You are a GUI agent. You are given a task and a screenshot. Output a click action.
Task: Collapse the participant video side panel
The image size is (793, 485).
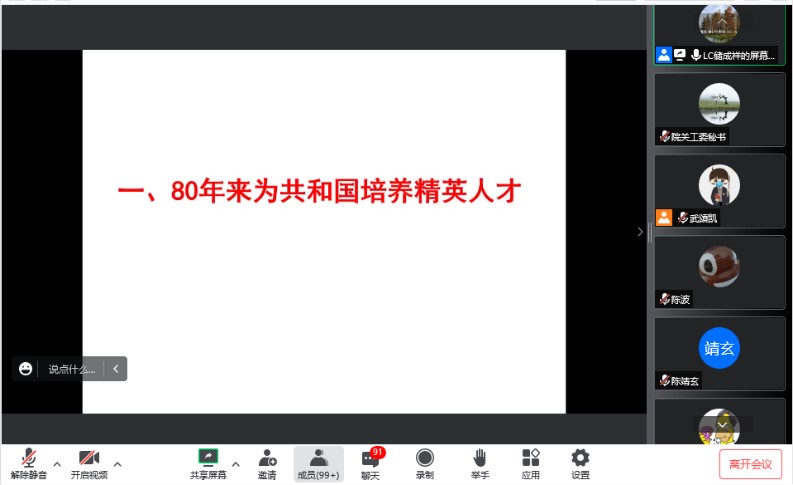coord(640,232)
